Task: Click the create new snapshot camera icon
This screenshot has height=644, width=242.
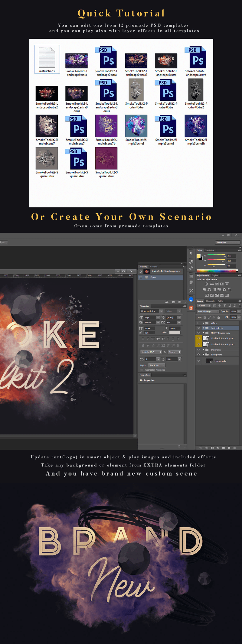Action: [x=173, y=302]
